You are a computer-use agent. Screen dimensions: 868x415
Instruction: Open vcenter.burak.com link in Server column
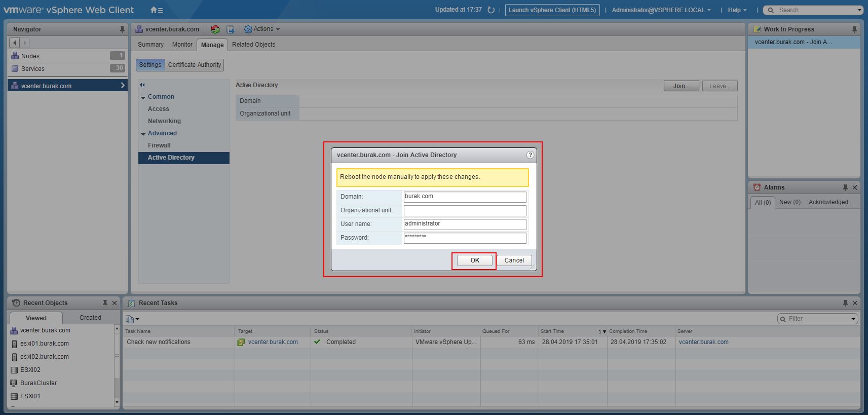pos(703,342)
